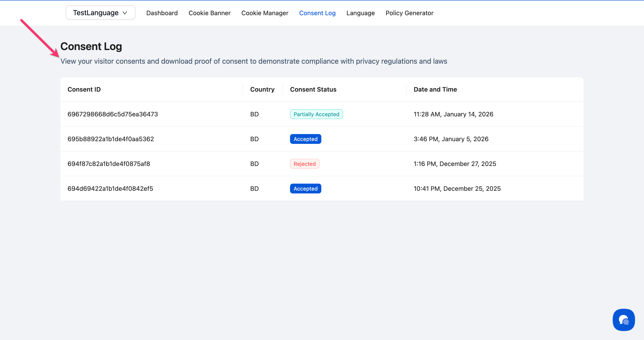Click the Rejected status badge
This screenshot has height=340, width=644.
[x=304, y=164]
